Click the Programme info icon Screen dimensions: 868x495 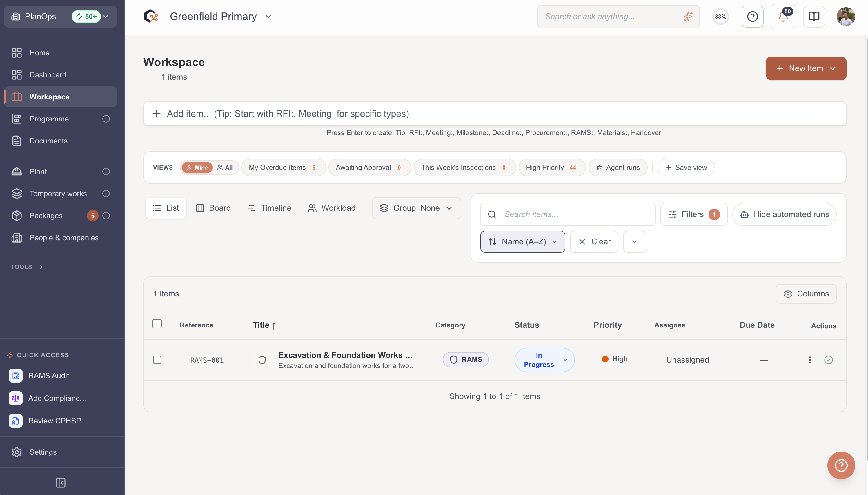106,119
